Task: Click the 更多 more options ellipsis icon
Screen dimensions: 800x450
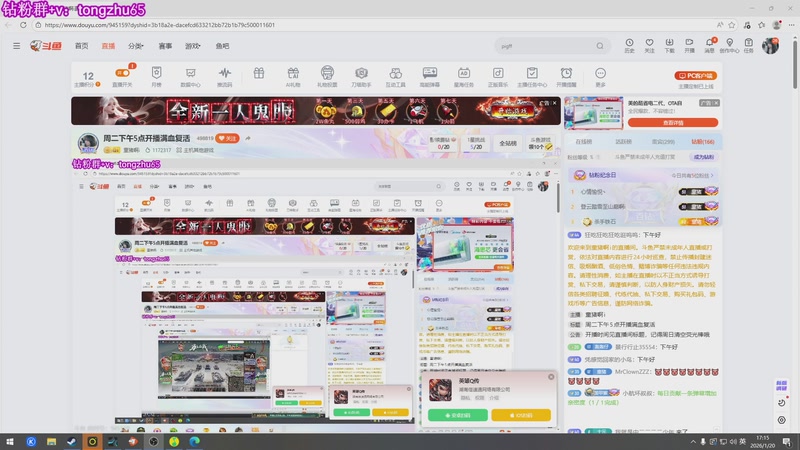Action: 601,73
